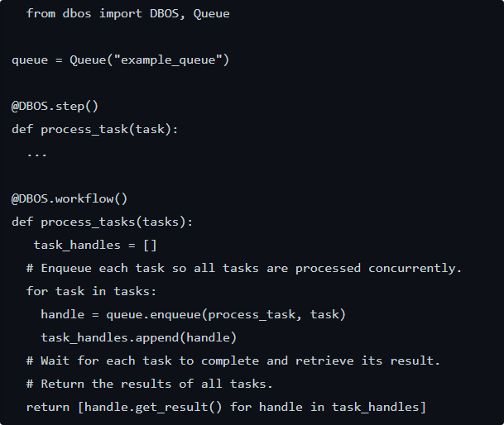Click the @DBOS.workflow() decorator
504x425 pixels.
[x=70, y=198]
